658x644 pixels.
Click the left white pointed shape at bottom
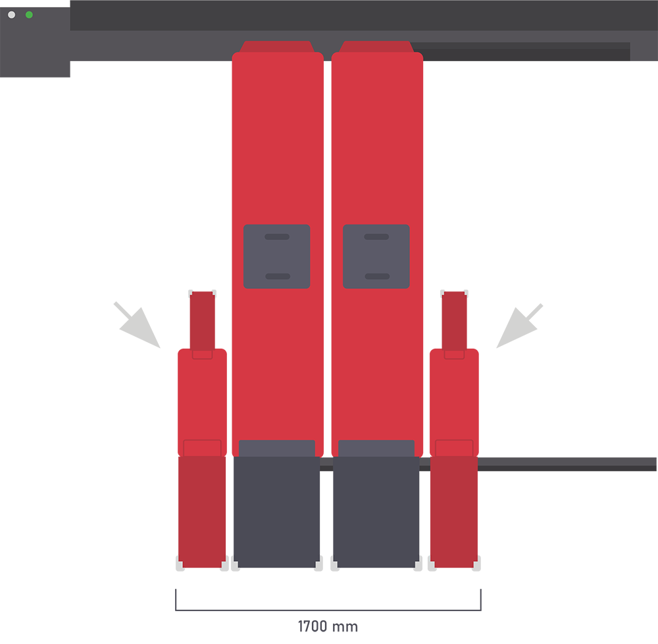tap(230, 574)
